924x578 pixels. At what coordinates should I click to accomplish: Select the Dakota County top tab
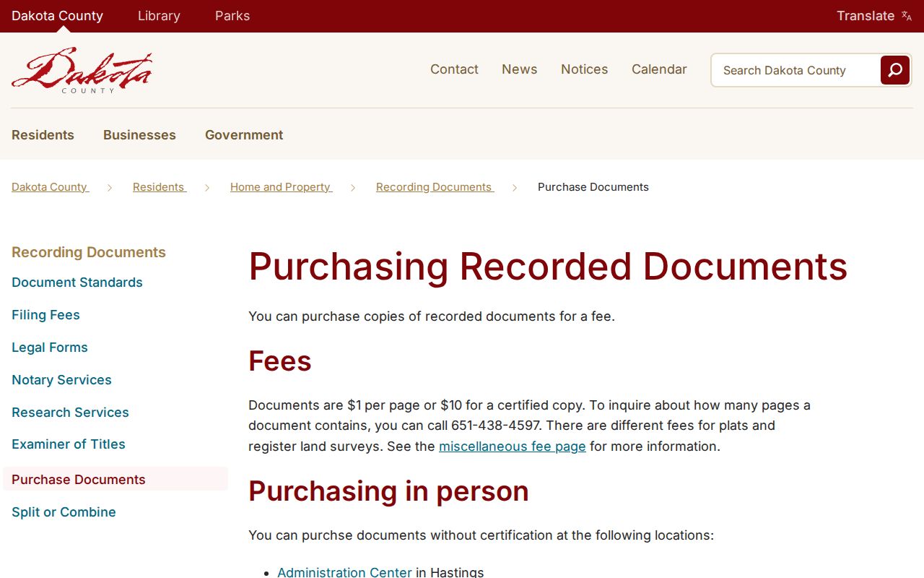pyautogui.click(x=57, y=16)
